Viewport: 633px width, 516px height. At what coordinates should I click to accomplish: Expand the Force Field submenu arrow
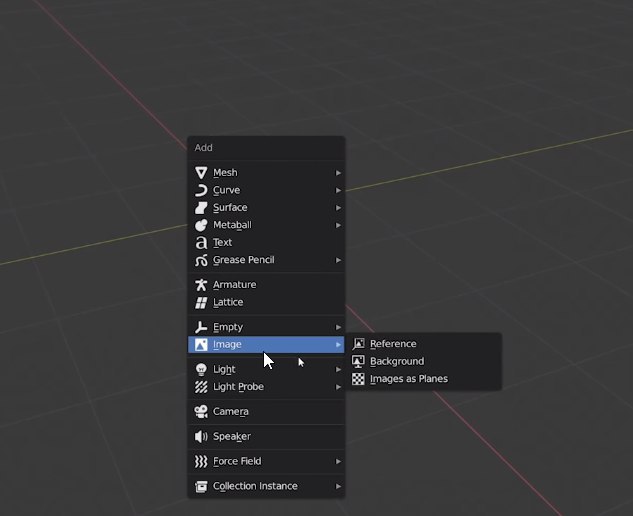pos(338,461)
